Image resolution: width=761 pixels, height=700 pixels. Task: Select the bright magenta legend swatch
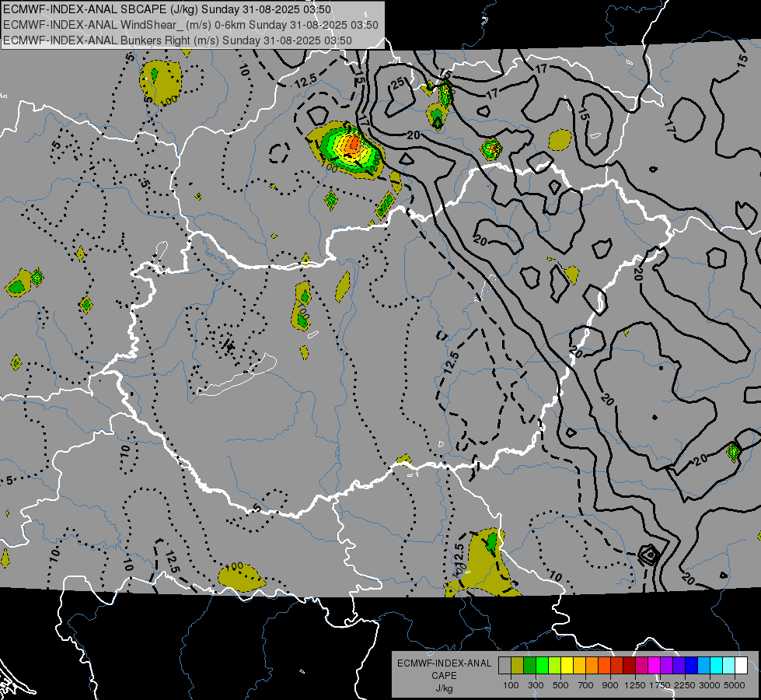(x=655, y=665)
